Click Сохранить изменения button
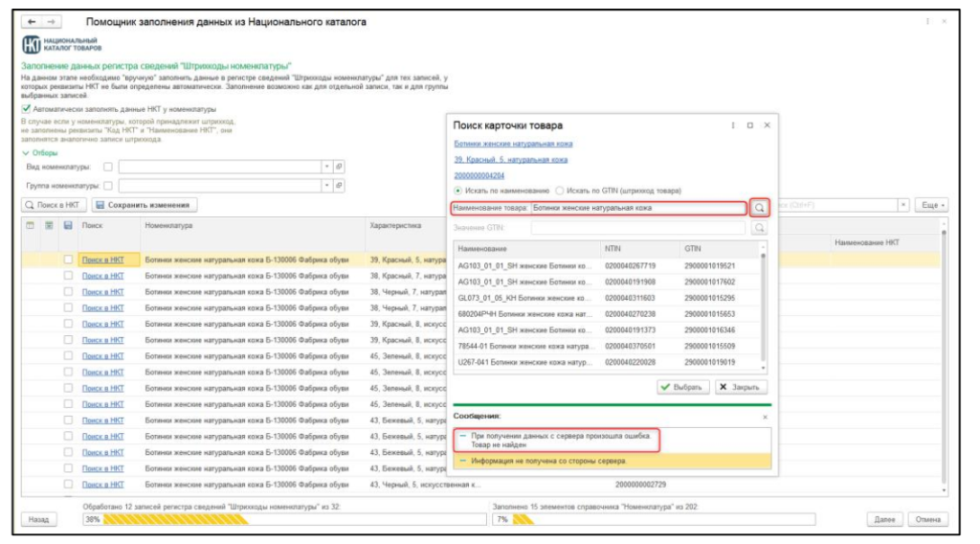The width and height of the screenshot is (980, 544). (x=145, y=205)
